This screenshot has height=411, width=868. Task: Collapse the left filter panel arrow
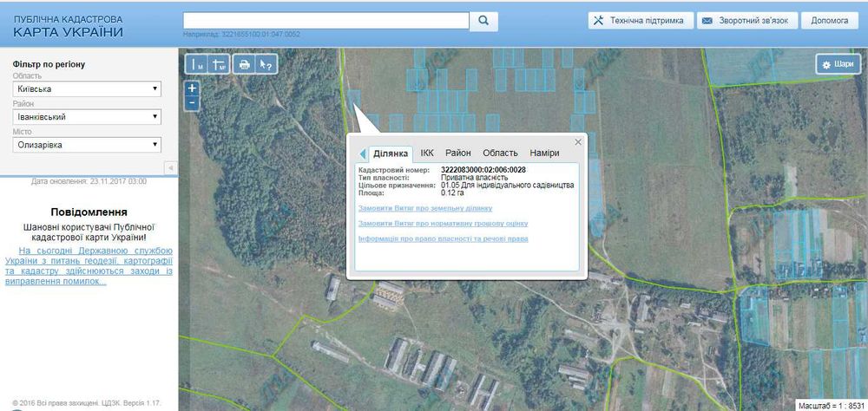[171, 167]
